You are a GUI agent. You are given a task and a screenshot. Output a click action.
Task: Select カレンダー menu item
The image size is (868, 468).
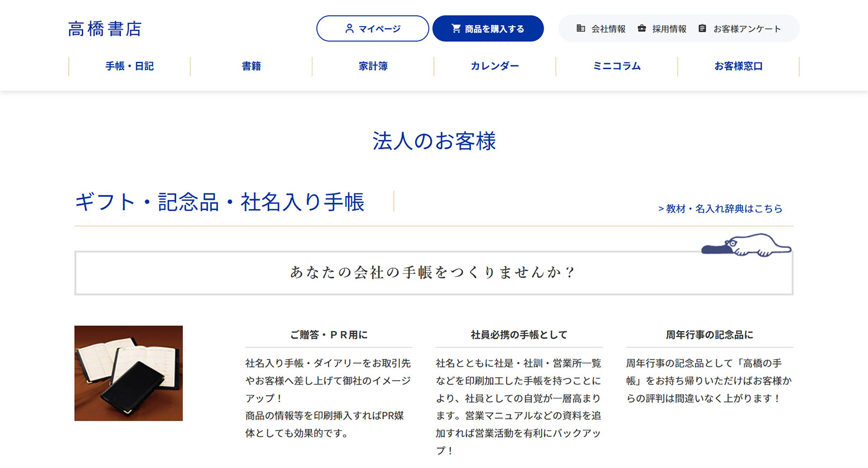click(x=495, y=66)
